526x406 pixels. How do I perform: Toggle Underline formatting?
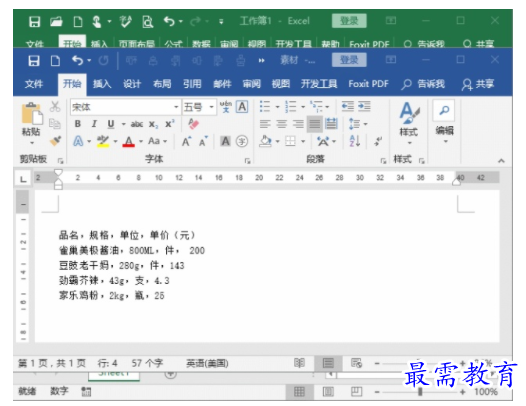pos(111,124)
